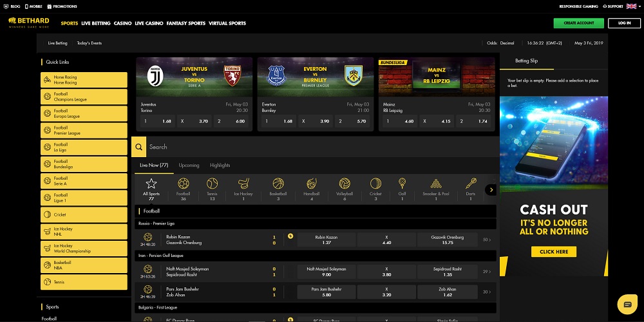Filter live events by Golf icon
Viewport: 644px width, 322px height.
click(402, 184)
